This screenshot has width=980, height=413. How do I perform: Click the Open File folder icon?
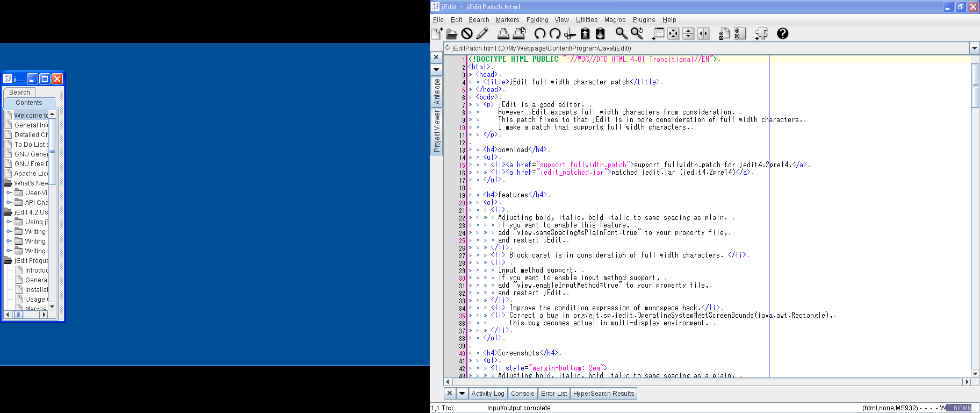[x=452, y=33]
